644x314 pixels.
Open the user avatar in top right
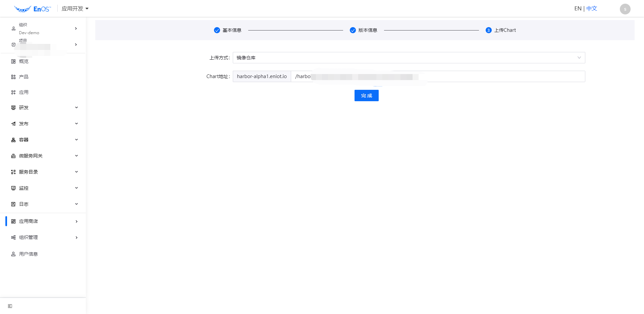(x=625, y=9)
